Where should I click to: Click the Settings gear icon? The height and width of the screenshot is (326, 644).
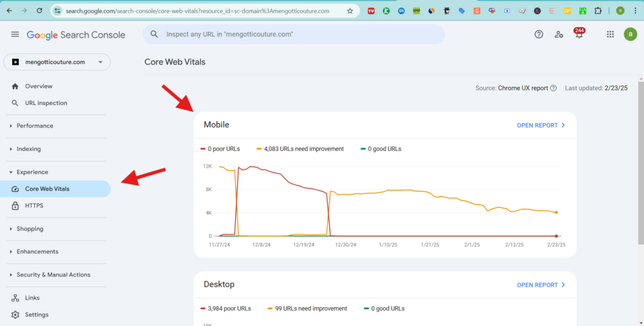coord(15,315)
